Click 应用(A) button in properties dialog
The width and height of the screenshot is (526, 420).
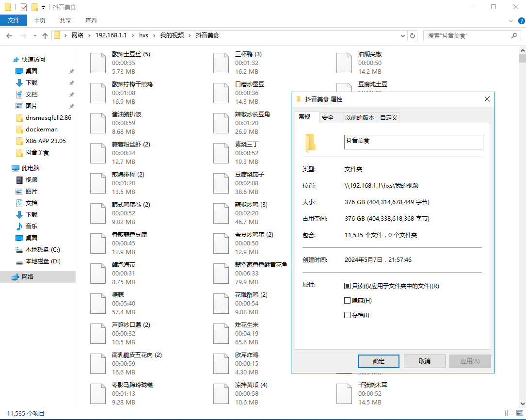[x=470, y=361]
